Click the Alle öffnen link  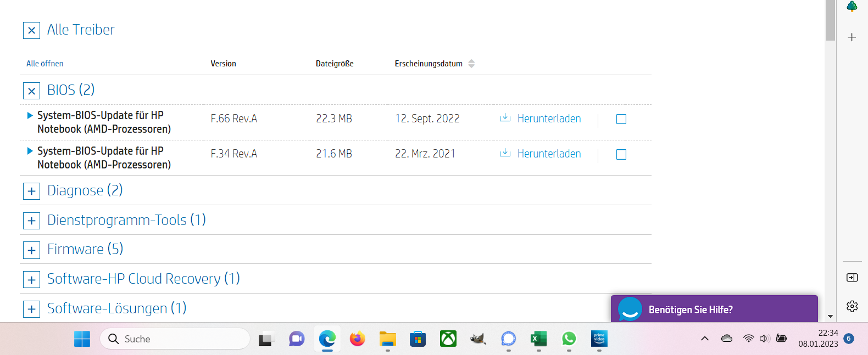tap(45, 64)
